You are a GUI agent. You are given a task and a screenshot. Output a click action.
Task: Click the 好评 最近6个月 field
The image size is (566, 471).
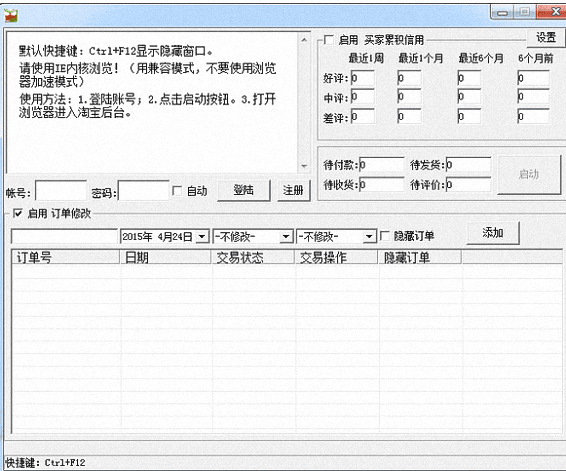469,78
